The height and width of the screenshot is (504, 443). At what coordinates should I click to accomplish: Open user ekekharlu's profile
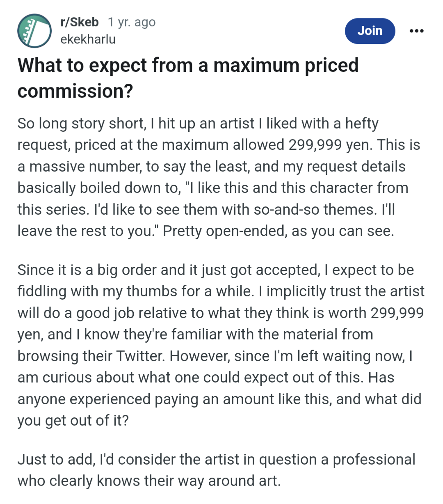pyautogui.click(x=88, y=39)
